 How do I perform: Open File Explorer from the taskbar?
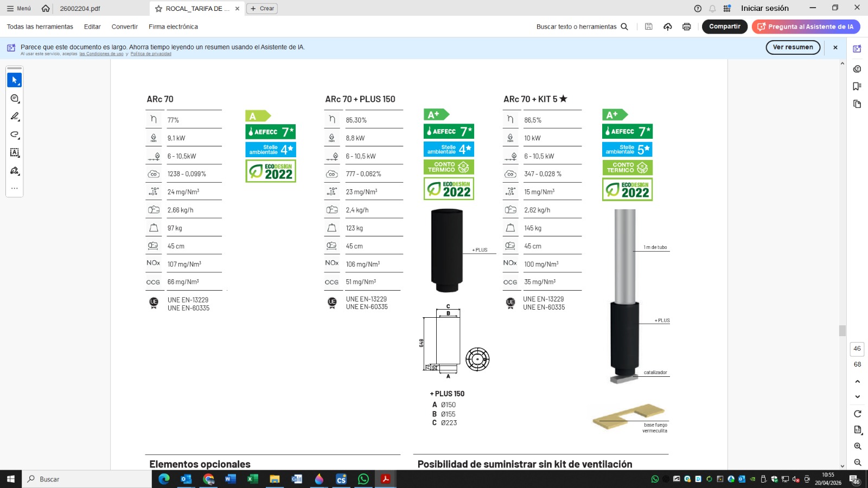tap(275, 479)
